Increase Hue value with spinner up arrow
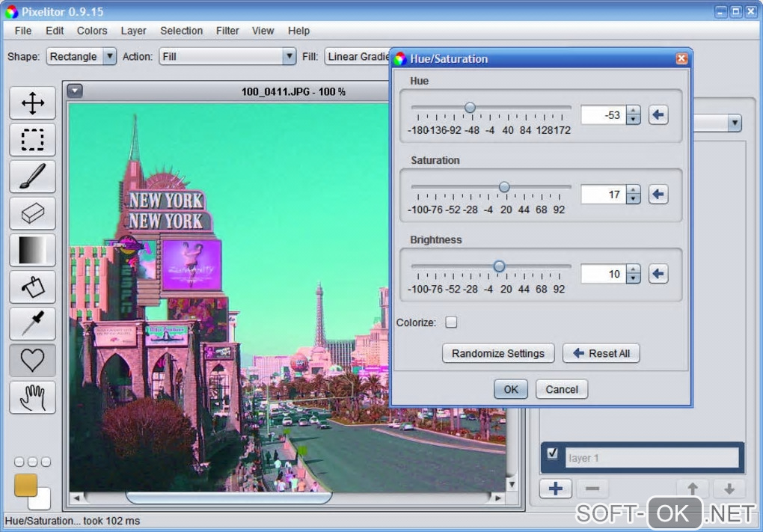 633,111
